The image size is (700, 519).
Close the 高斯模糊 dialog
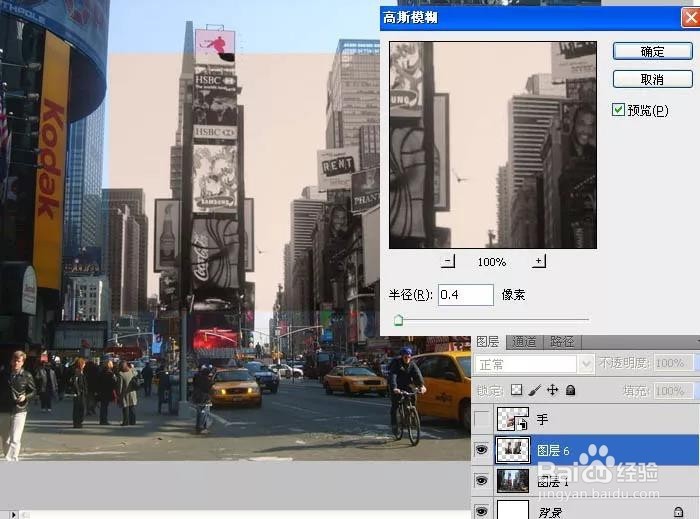[691, 18]
